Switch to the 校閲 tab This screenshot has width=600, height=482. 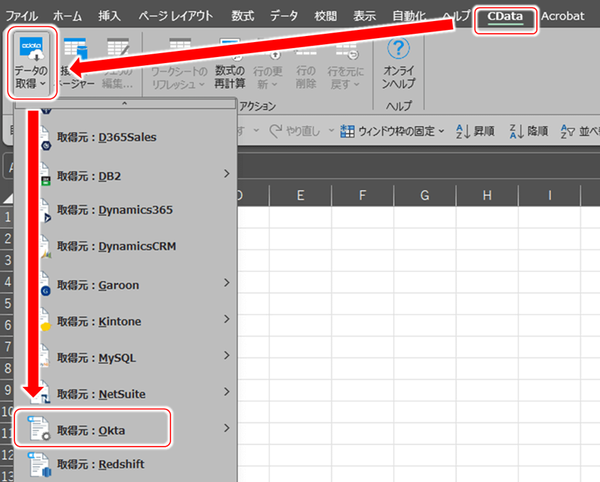point(326,16)
